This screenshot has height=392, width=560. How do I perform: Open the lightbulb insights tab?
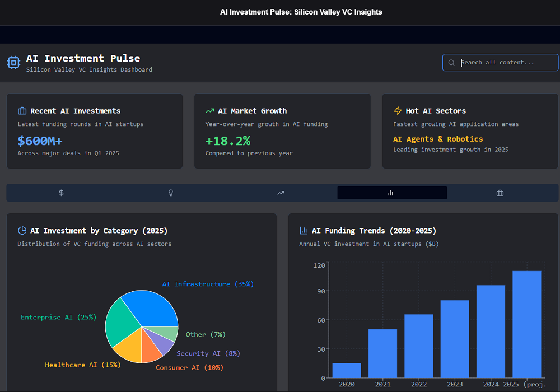[x=171, y=193]
